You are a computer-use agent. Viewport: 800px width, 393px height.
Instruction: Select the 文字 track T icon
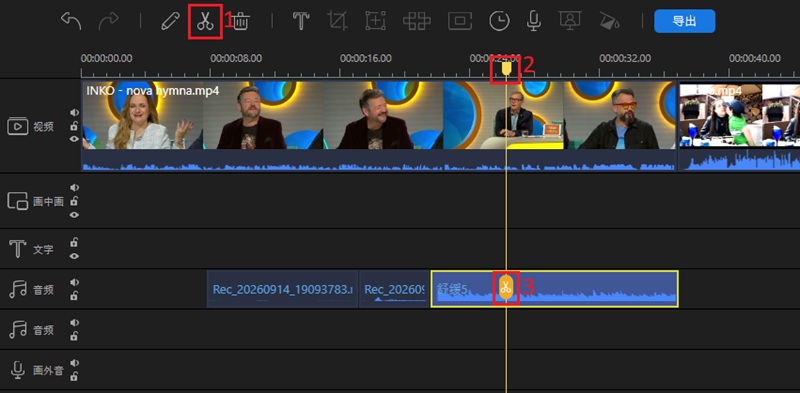(18, 249)
